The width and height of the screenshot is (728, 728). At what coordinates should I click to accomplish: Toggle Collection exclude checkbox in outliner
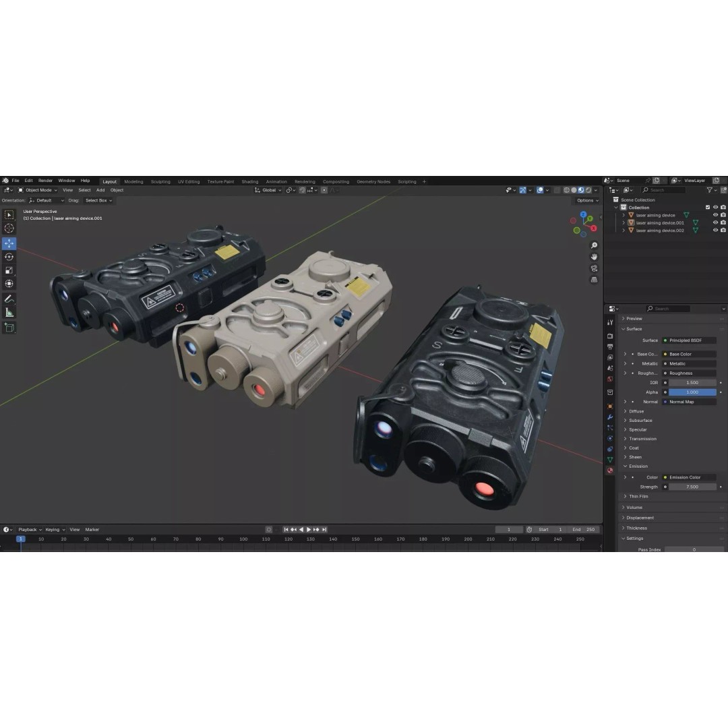click(708, 208)
